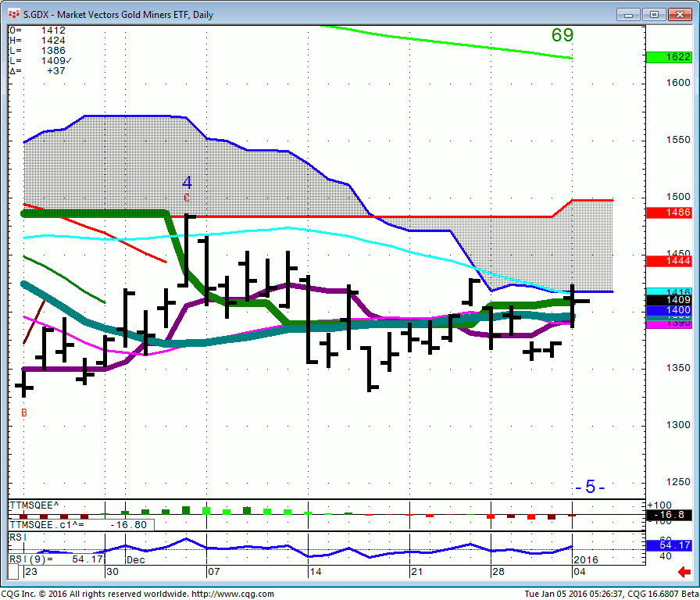Click the red 1486 price label
The height and width of the screenshot is (600, 700).
click(x=669, y=212)
